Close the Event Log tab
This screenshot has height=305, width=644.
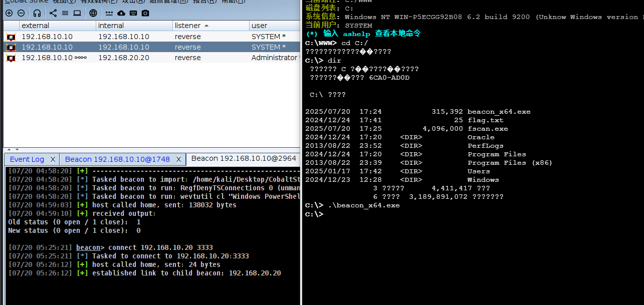(53, 159)
